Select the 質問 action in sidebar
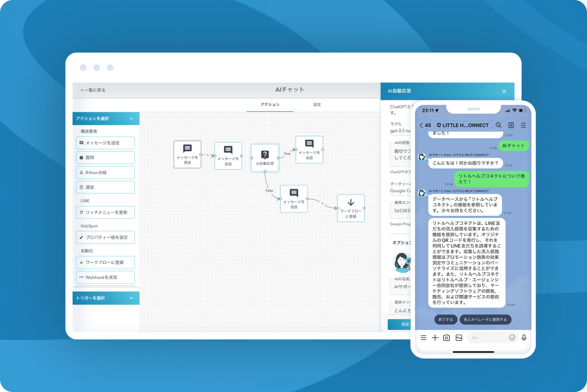 pos(105,157)
